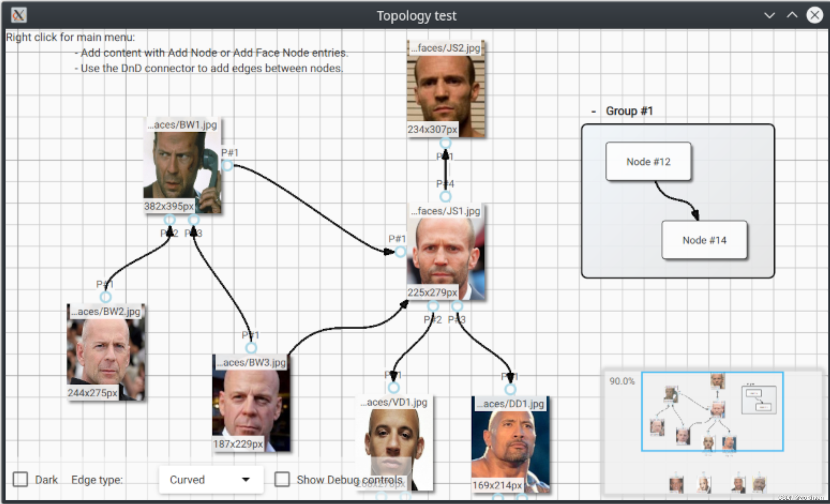Screen dimensions: 830x504
Task: Click the P#1 port left of JS1
Action: [400, 252]
